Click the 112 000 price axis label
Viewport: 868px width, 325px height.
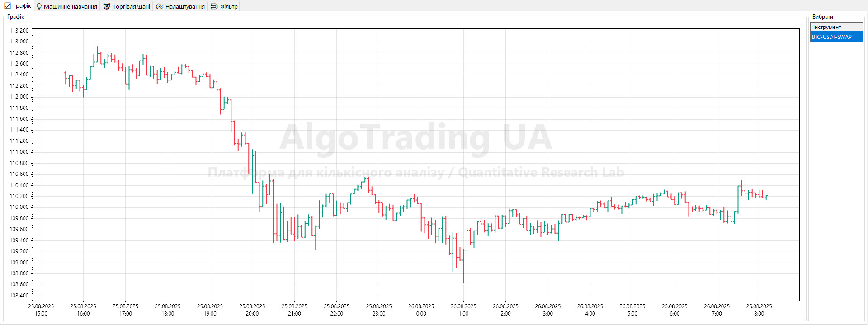[19, 97]
